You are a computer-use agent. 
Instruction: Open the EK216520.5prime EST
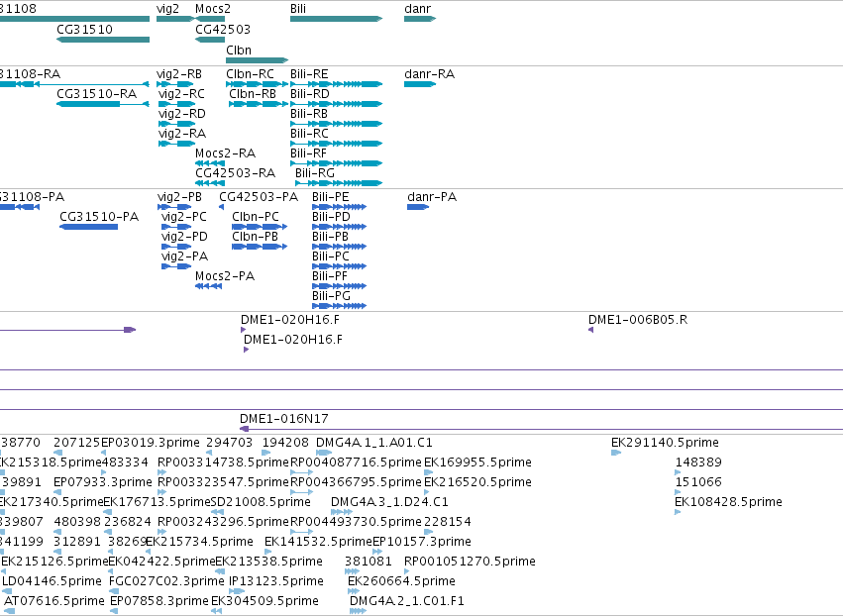427,493
